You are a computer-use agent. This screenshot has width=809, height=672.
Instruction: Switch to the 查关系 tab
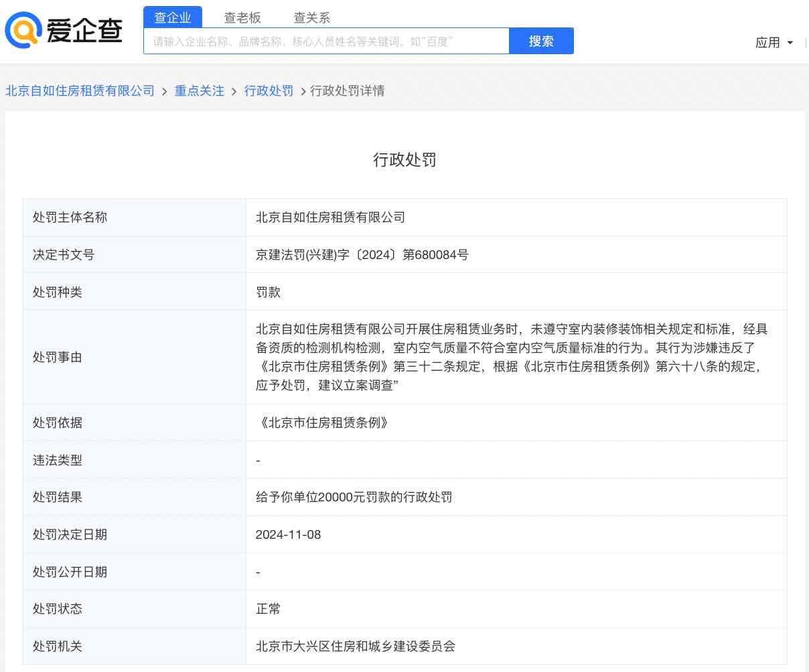(x=312, y=17)
